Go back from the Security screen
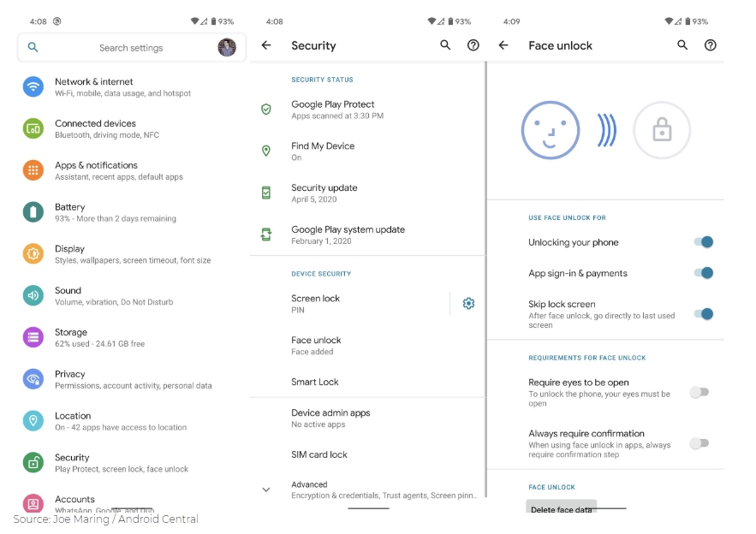The width and height of the screenshot is (756, 534). tap(266, 45)
